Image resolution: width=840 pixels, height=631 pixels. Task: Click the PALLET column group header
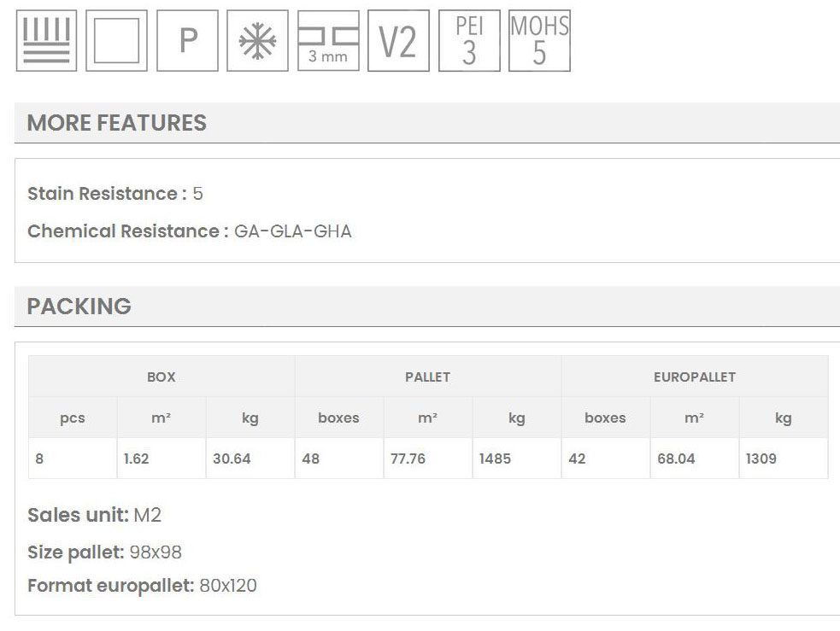tap(427, 377)
